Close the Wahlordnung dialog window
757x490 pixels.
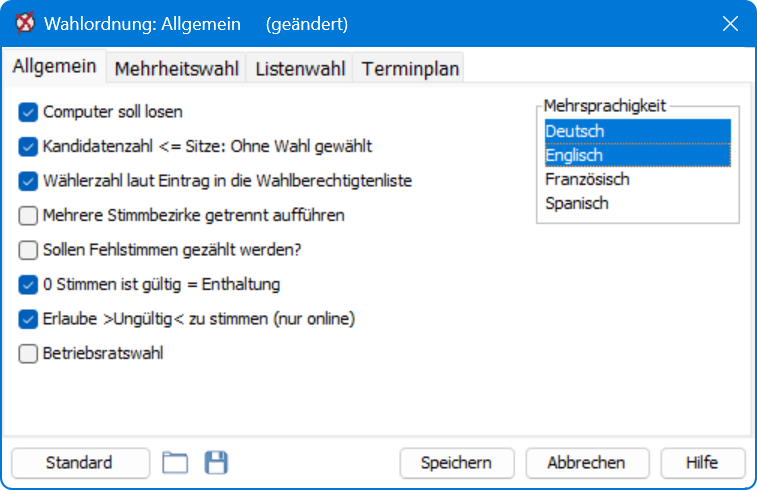pyautogui.click(x=730, y=23)
